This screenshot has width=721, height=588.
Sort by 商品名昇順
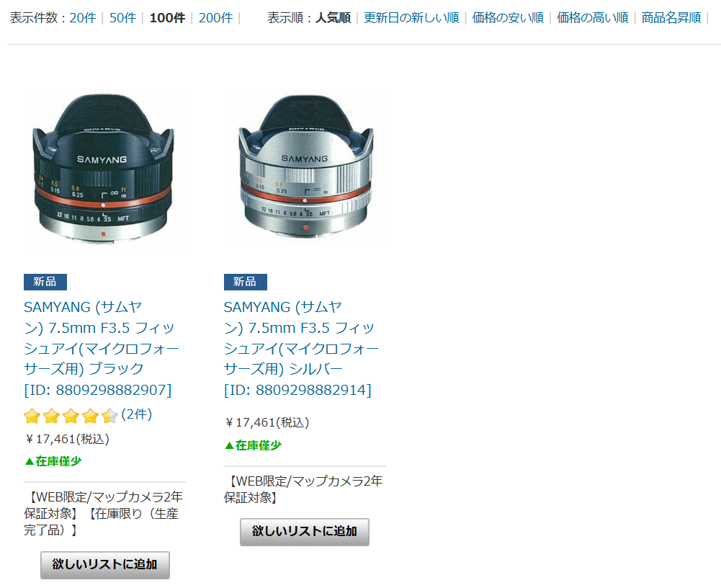(671, 18)
